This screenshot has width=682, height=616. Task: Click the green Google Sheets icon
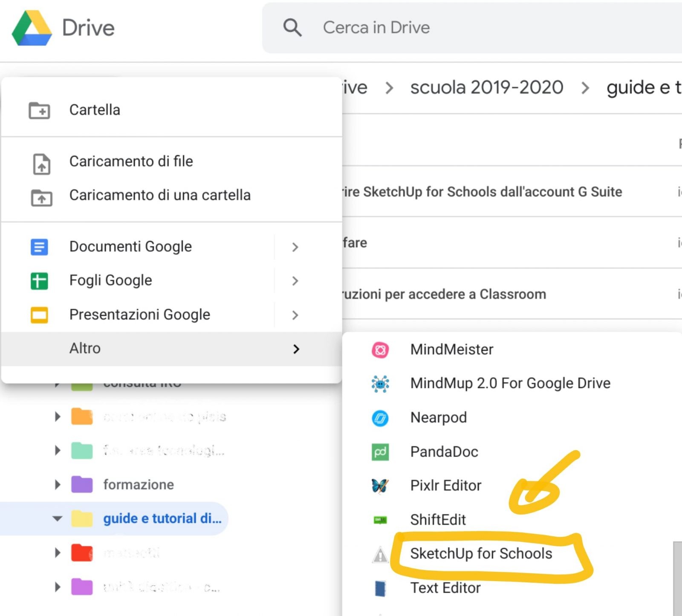[39, 281]
